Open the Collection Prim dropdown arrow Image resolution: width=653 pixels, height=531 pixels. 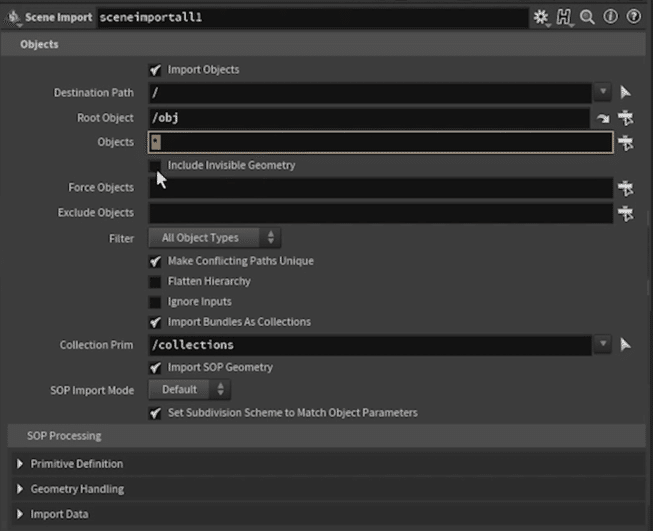click(603, 344)
